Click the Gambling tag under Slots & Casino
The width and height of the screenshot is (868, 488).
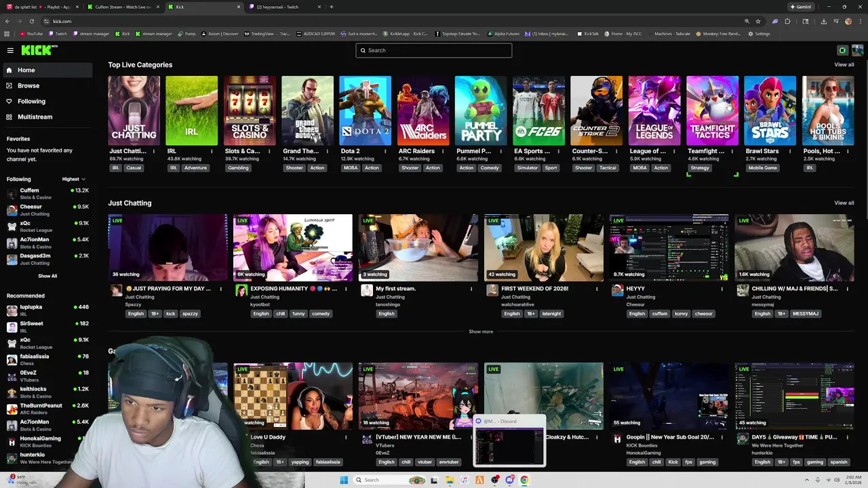coord(238,168)
